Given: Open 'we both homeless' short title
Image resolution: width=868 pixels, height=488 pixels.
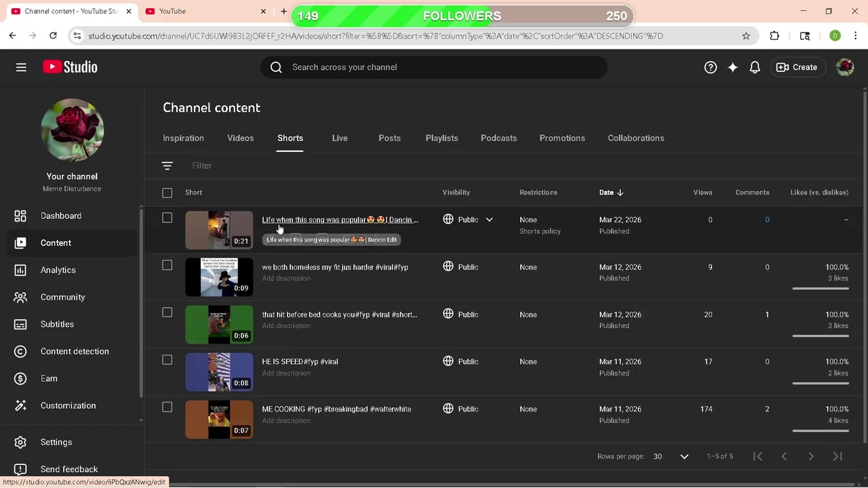Looking at the screenshot, I should [335, 267].
